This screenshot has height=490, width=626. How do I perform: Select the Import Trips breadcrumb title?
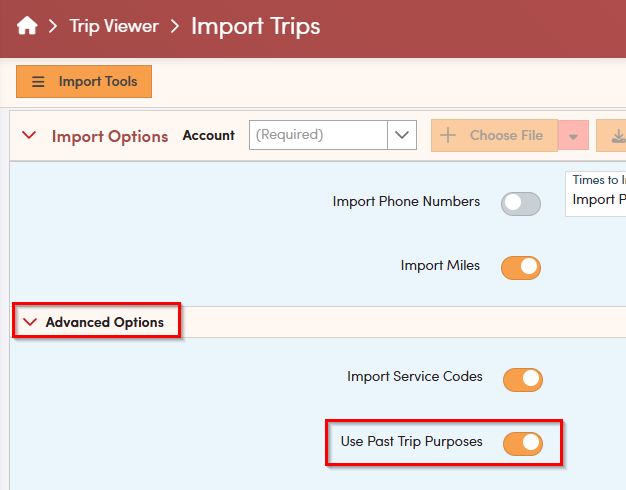pyautogui.click(x=256, y=26)
